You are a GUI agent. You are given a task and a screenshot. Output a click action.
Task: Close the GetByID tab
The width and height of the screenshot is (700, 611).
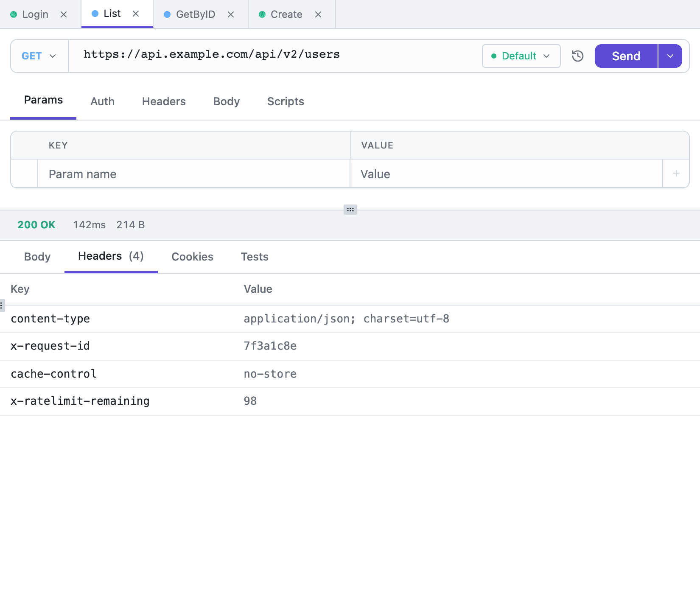231,14
